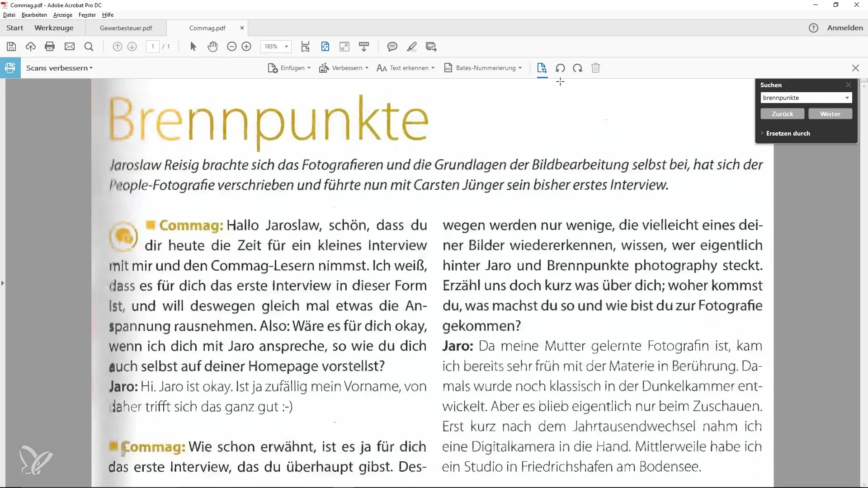Open the Bates-Nummerierung dropdown
This screenshot has height=488, width=868.
[x=483, y=68]
